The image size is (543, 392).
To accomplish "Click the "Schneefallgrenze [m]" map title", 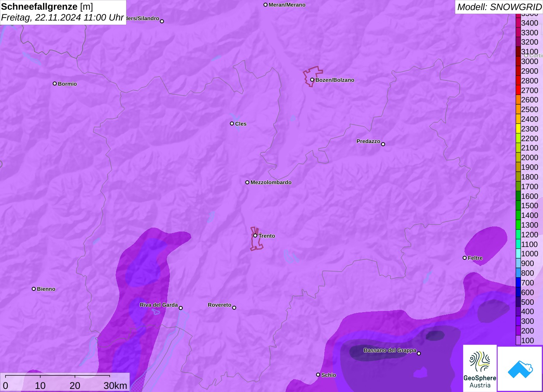I will 47,7.
